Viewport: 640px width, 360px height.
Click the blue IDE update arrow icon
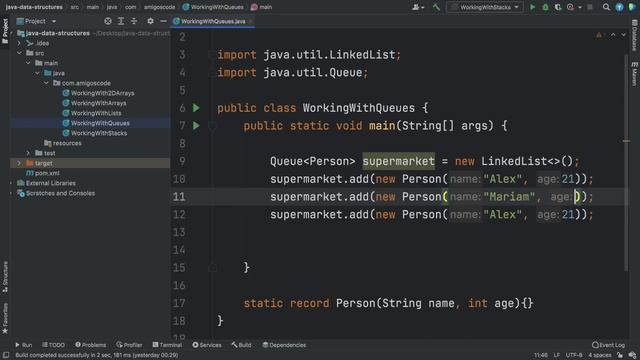point(620,7)
